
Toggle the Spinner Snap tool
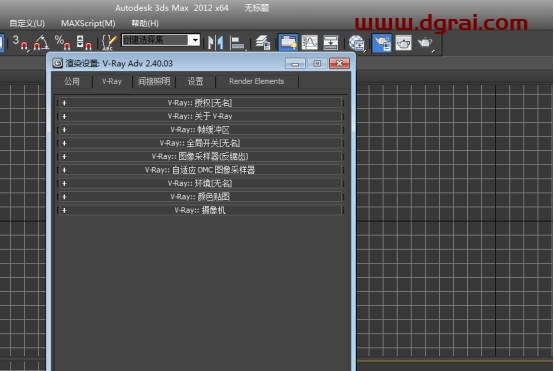pyautogui.click(x=84, y=42)
